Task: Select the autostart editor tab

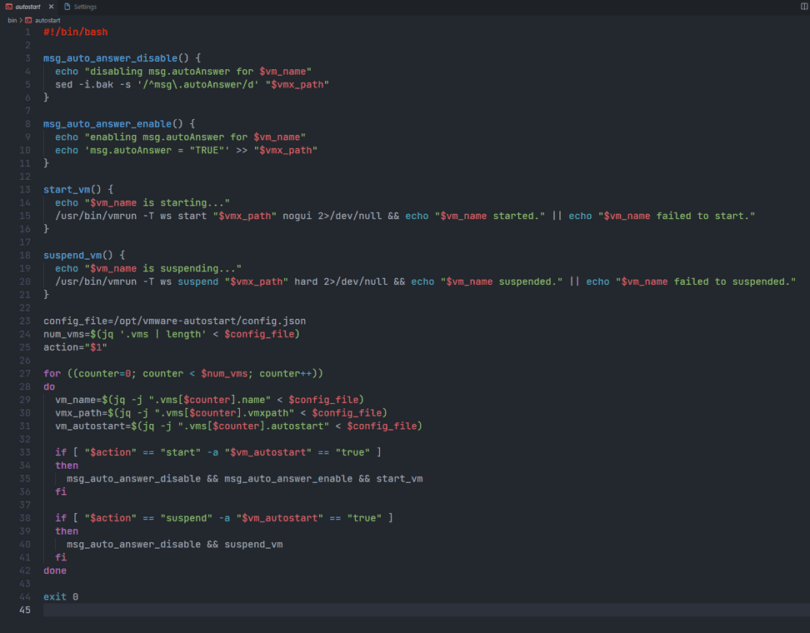Action: point(27,7)
